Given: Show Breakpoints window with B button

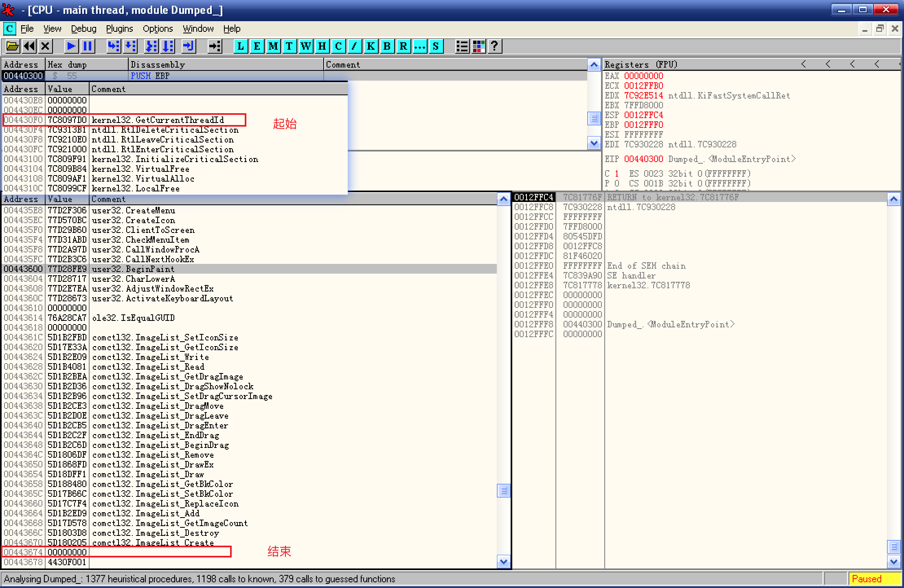Looking at the screenshot, I should (x=387, y=46).
